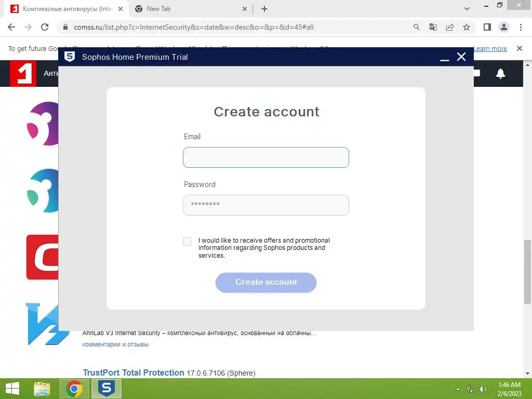Screen dimensions: 532x399
Task: Open the Google Translate page icon
Action: pyautogui.click(x=433, y=27)
